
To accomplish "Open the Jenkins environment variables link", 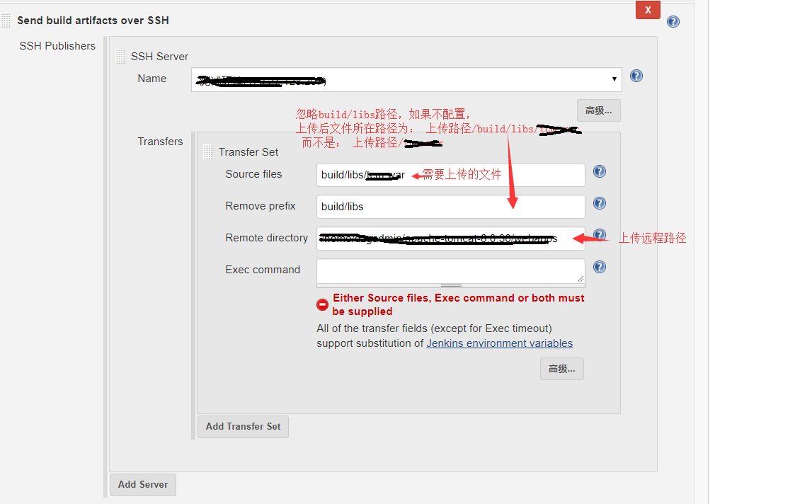I will click(499, 343).
